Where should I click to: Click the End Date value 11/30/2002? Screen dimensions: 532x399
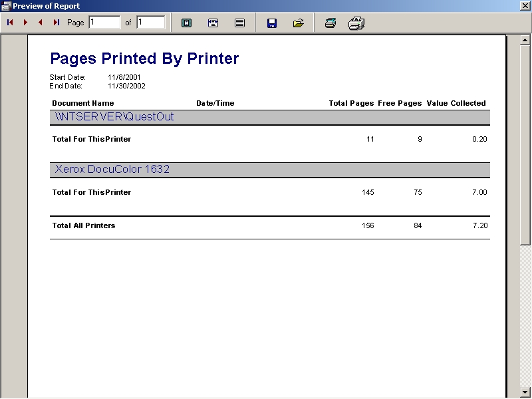[x=126, y=86]
